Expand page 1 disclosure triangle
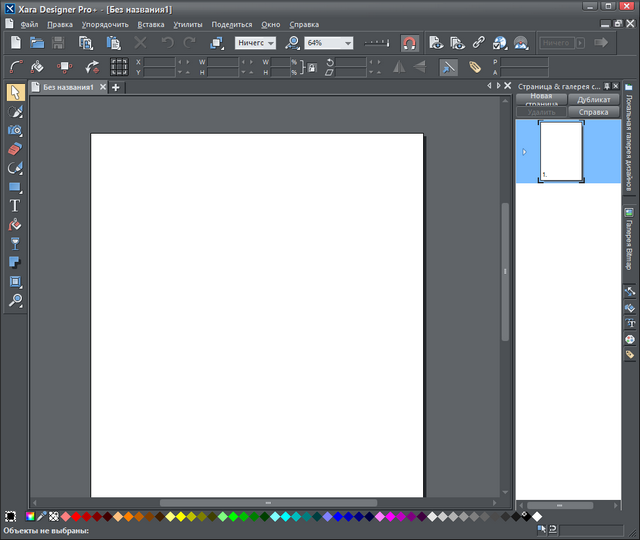This screenshot has width=640, height=540. pos(524,152)
